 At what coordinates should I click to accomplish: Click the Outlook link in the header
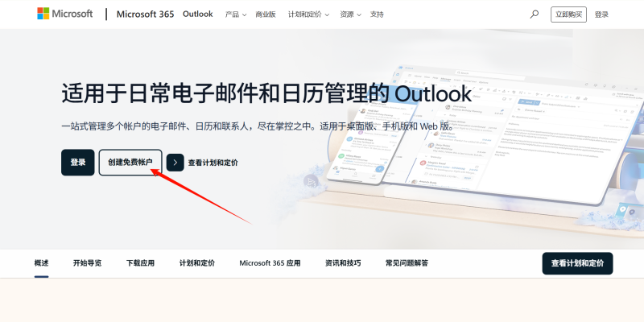point(197,14)
